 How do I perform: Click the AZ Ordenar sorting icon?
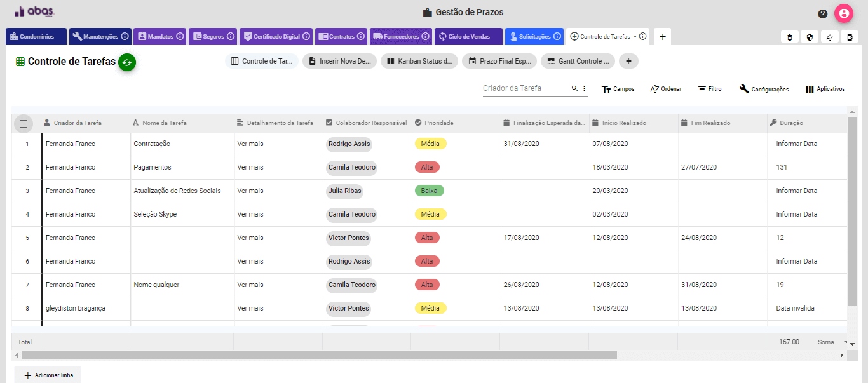[x=654, y=89]
